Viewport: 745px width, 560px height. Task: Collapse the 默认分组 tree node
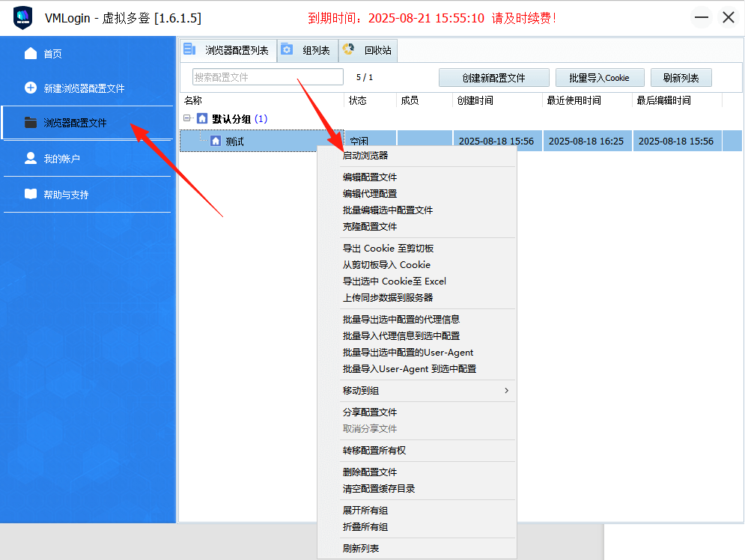click(x=187, y=118)
